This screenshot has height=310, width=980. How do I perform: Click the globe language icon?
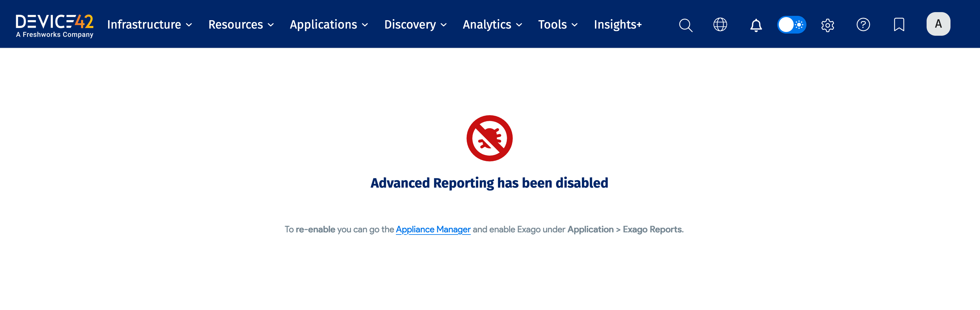pos(720,25)
